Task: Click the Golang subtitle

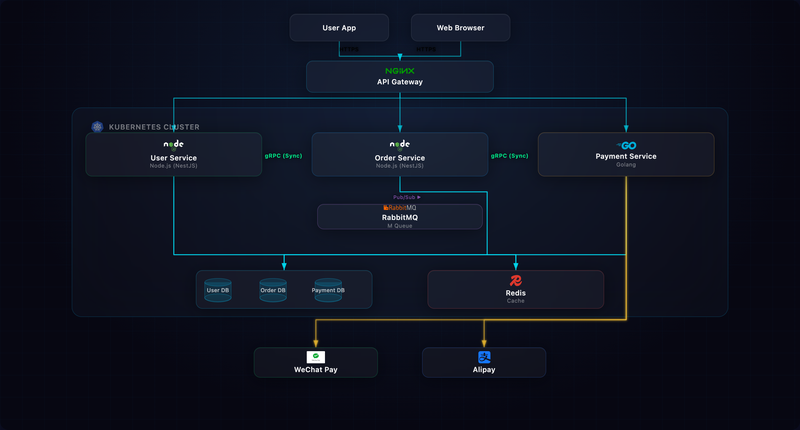Action: coord(626,165)
